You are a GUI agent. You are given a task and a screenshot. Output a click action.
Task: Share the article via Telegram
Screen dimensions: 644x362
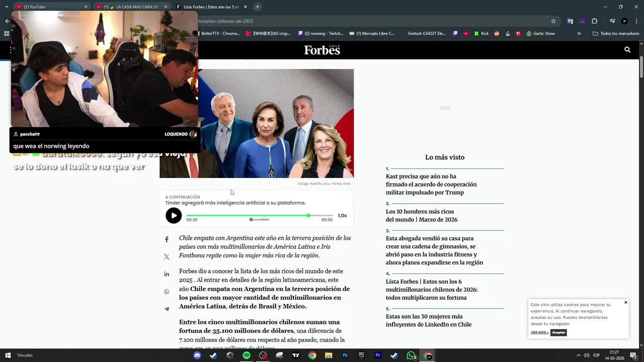click(x=167, y=309)
